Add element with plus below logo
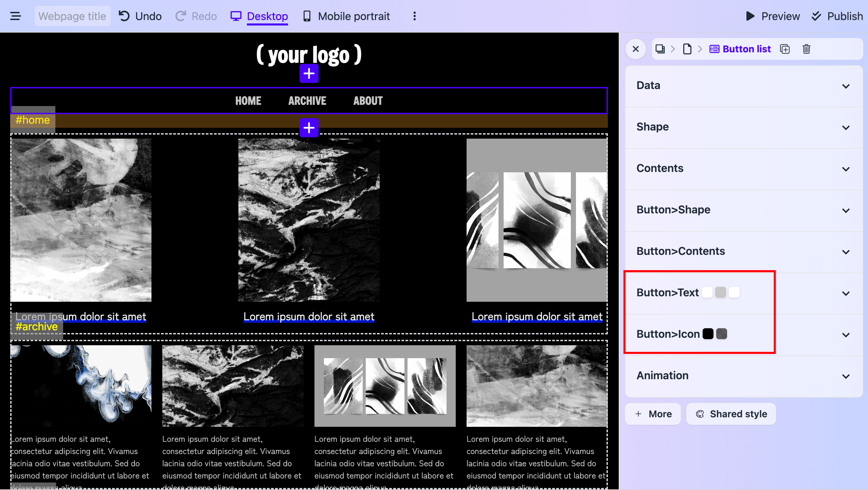This screenshot has width=868, height=490. [309, 73]
